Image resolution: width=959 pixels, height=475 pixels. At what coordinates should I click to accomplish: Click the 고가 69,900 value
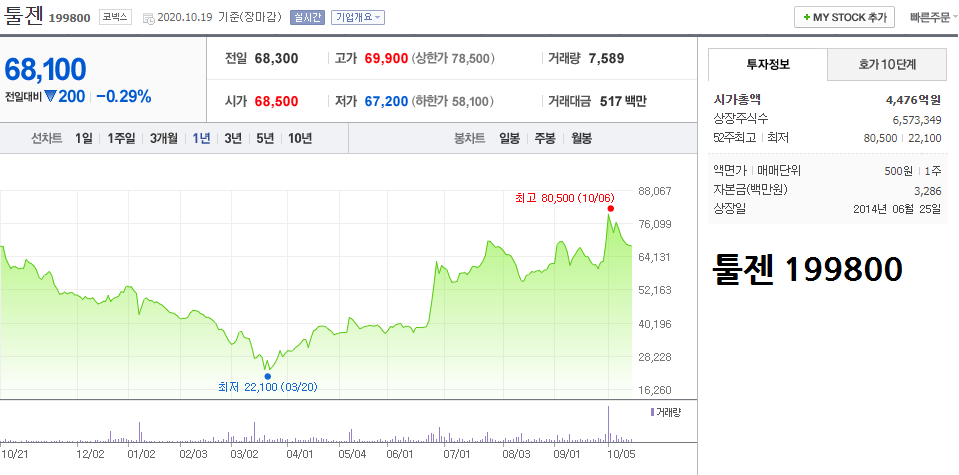386,59
